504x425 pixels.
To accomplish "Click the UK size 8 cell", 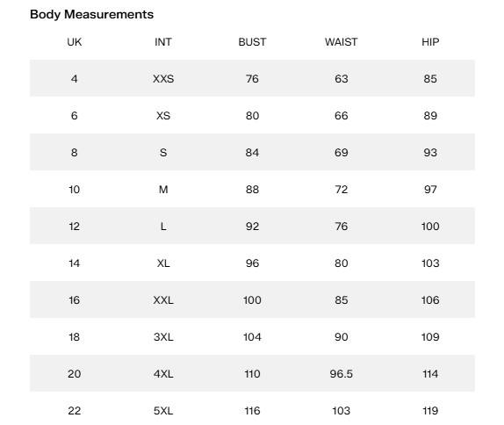I will tap(75, 153).
